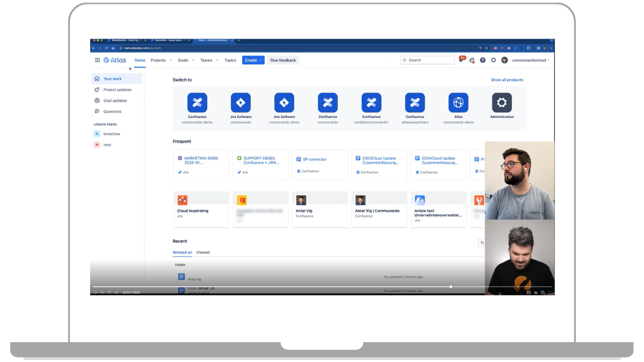Viewport: 644px width, 362px height.
Task: Open communardocloud account dropdown
Action: [x=530, y=60]
